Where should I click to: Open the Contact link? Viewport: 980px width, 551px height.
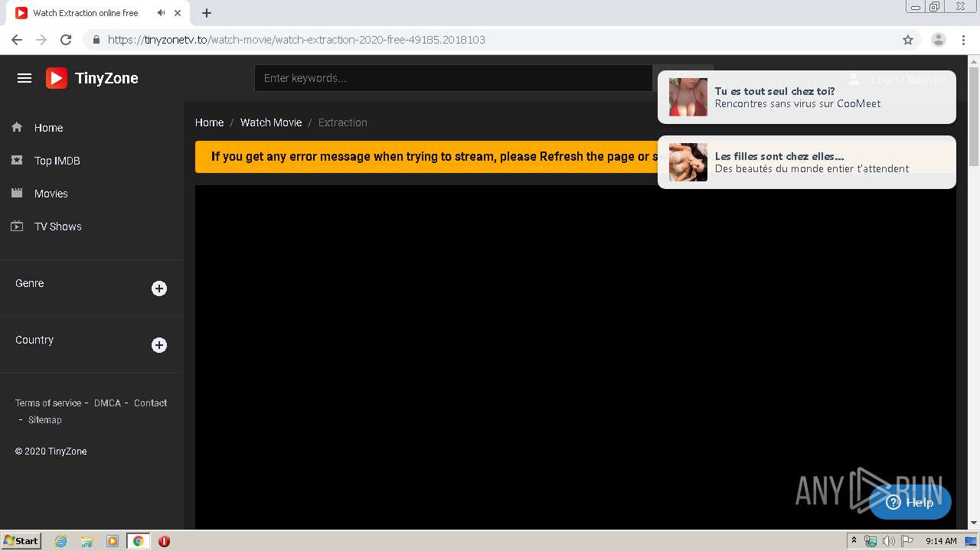[x=150, y=403]
